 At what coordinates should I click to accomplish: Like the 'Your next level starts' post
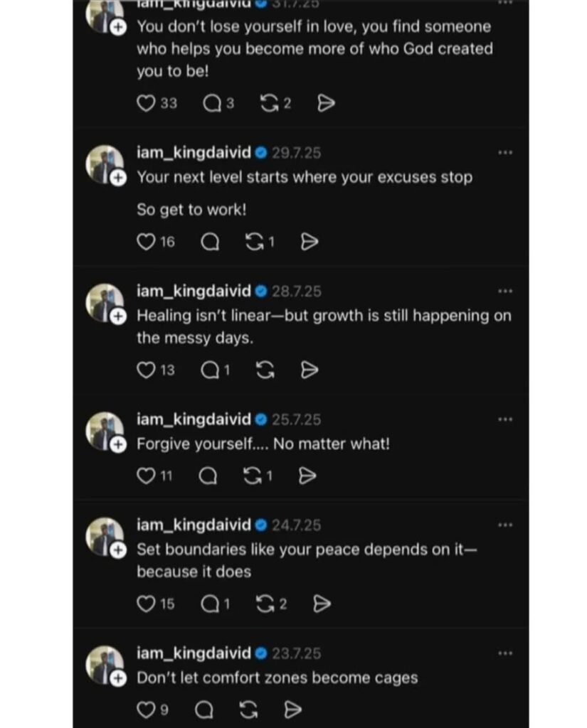click(x=145, y=242)
